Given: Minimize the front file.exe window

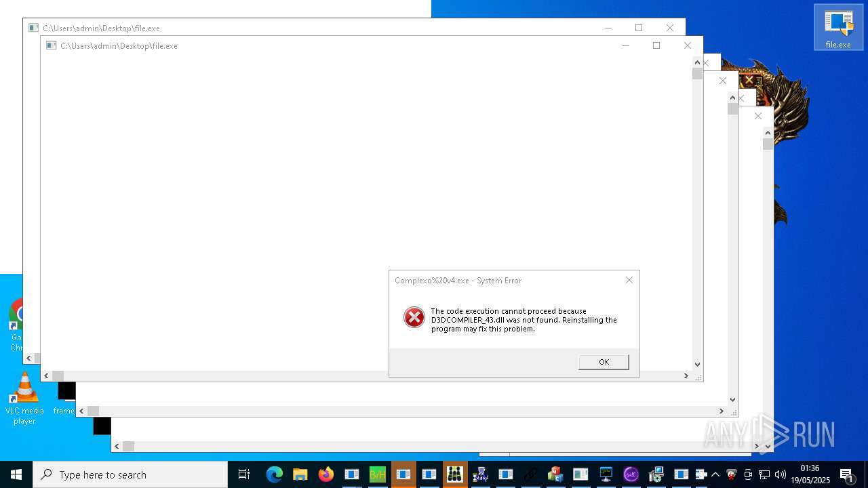Looking at the screenshot, I should (625, 45).
